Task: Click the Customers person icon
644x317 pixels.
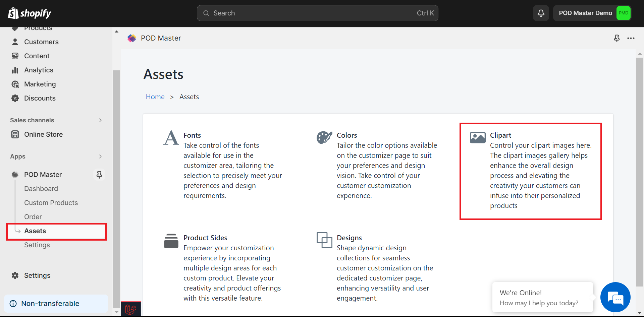Action: point(15,42)
